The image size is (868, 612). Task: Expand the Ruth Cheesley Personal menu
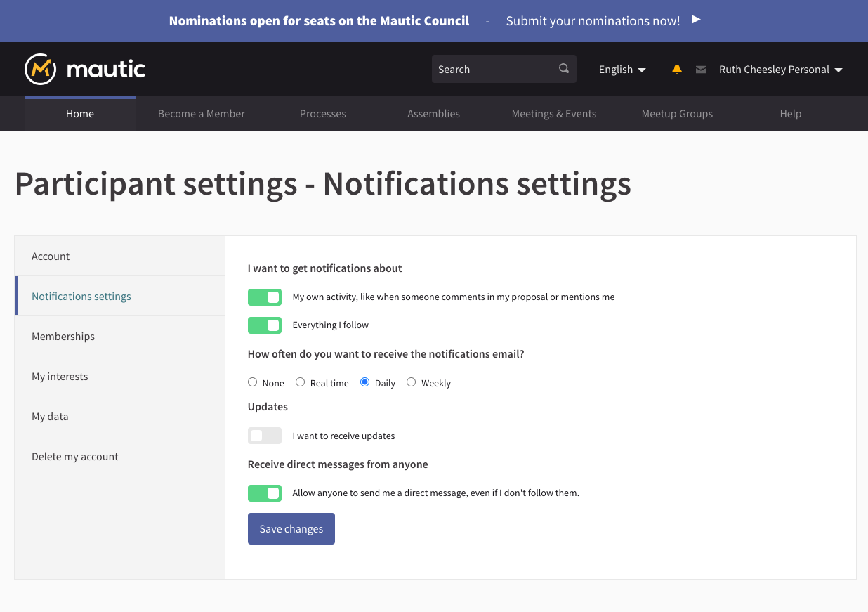click(780, 70)
